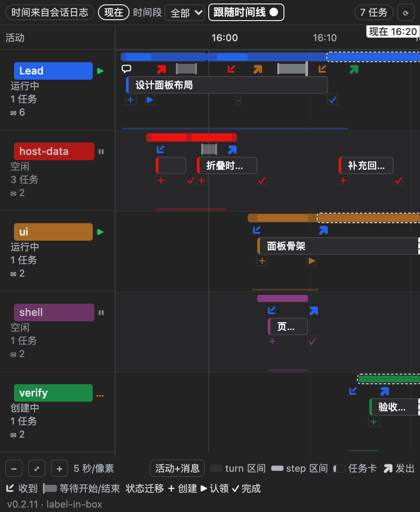Open the 设计面板布局 task card
The height and width of the screenshot is (512, 420).
coord(227,85)
